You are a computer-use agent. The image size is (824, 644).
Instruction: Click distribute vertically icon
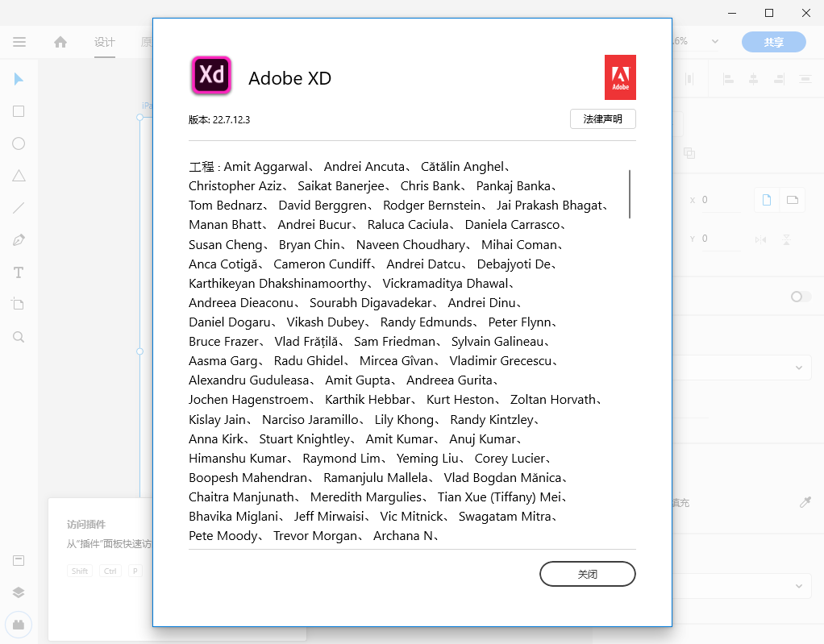(805, 79)
